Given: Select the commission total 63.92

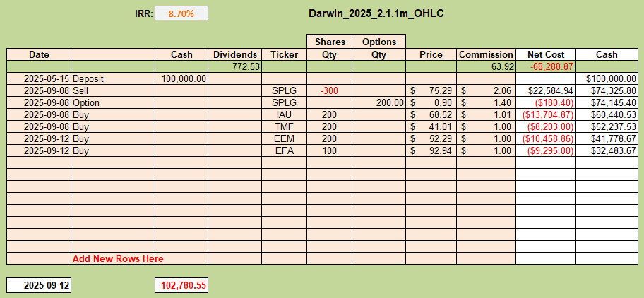Looking at the screenshot, I should tap(487, 67).
